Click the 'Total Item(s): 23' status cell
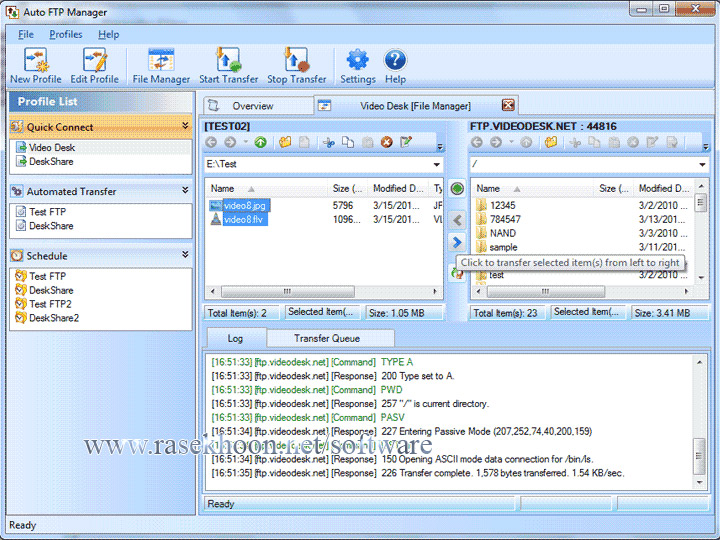This screenshot has height=540, width=720. (506, 313)
